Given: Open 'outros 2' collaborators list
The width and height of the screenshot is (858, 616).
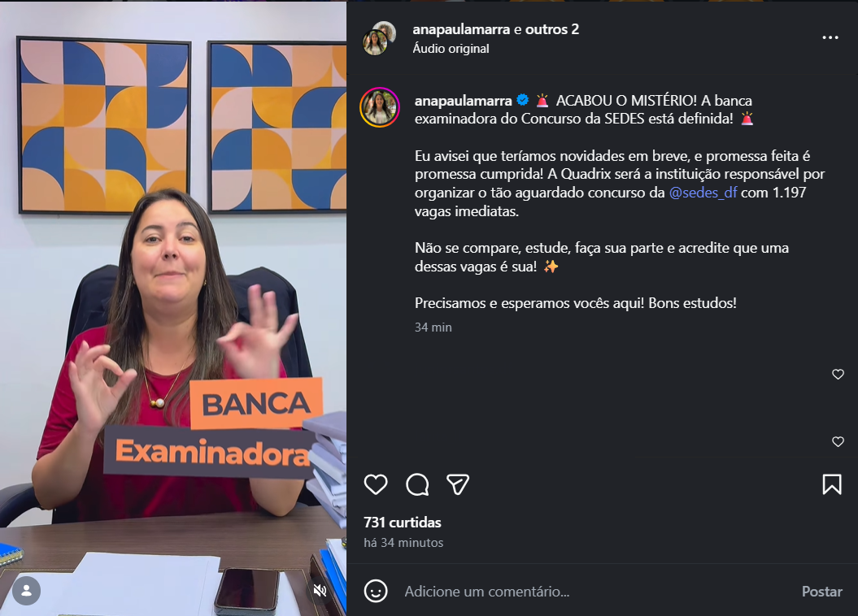Looking at the screenshot, I should coord(551,29).
